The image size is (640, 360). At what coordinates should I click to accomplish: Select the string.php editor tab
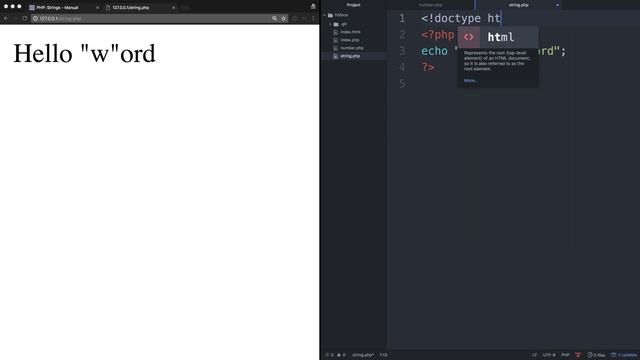pos(518,5)
